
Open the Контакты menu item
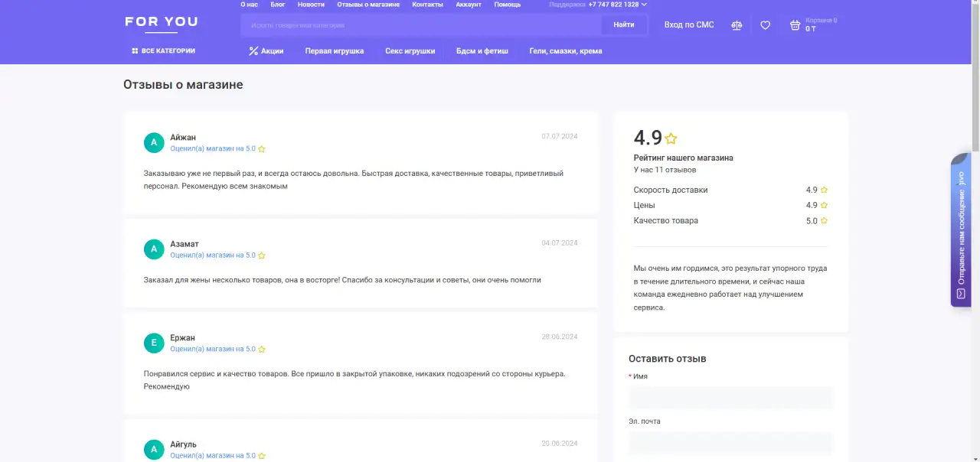pyautogui.click(x=427, y=4)
